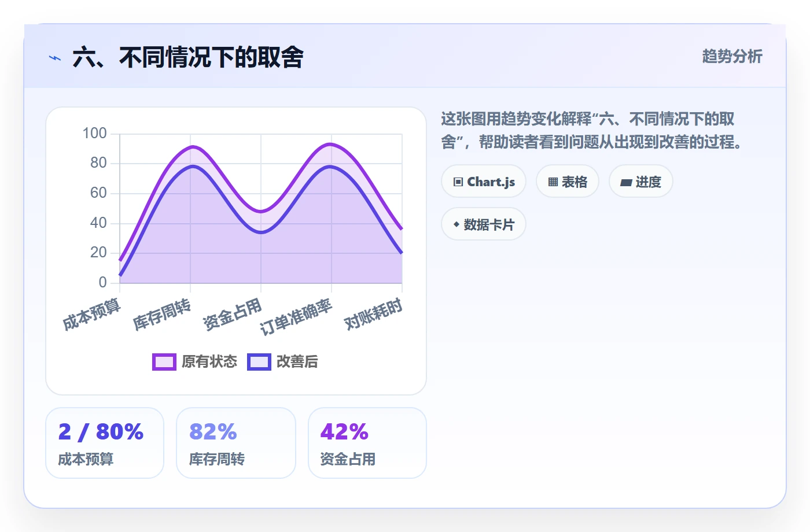Screen dimensions: 810x532
Task: Click the 原有状态 legend label
Action: 209,362
